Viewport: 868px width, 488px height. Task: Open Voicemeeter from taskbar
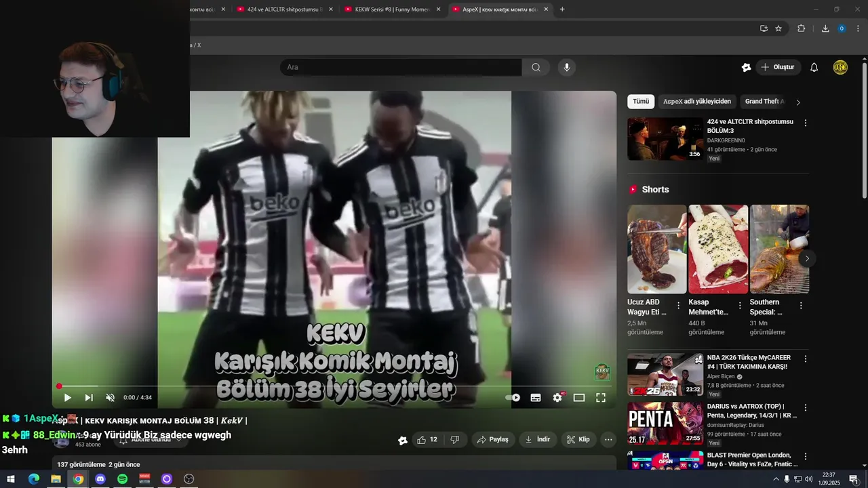tap(144, 479)
